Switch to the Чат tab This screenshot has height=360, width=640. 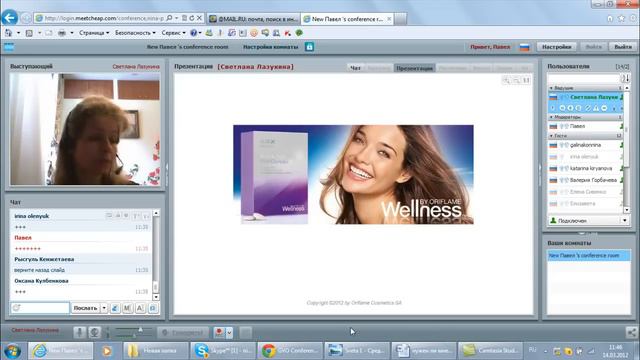[356, 68]
